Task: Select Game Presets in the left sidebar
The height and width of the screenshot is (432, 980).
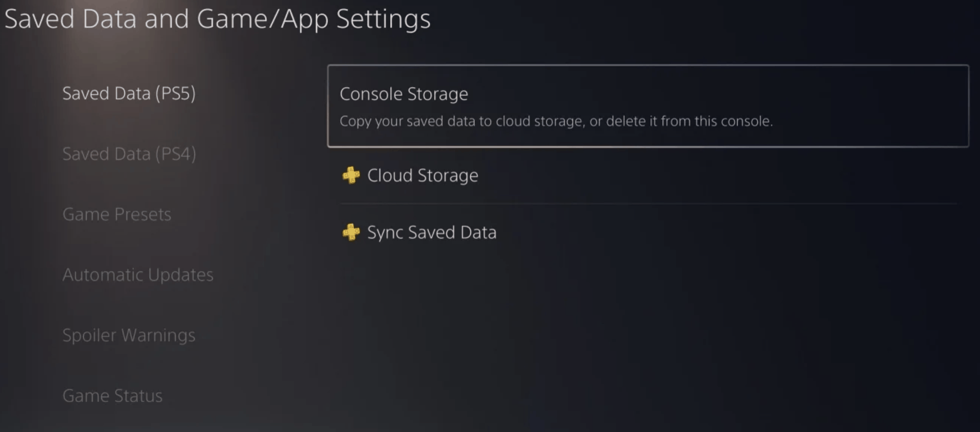Action: [x=117, y=214]
